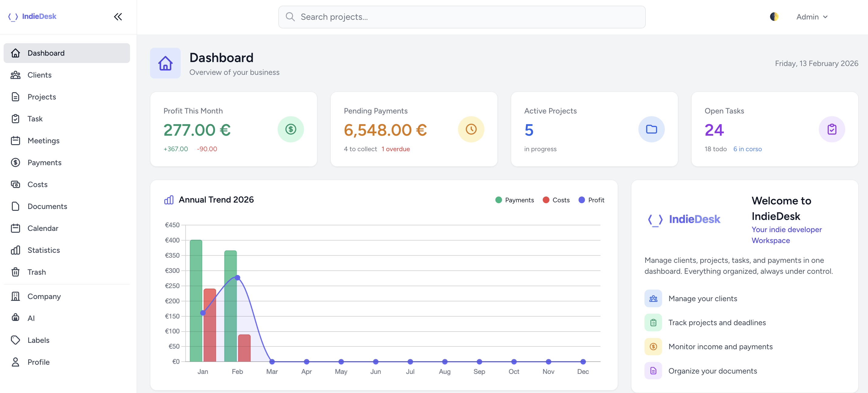
Task: Focus the Search projects input field
Action: pos(462,17)
